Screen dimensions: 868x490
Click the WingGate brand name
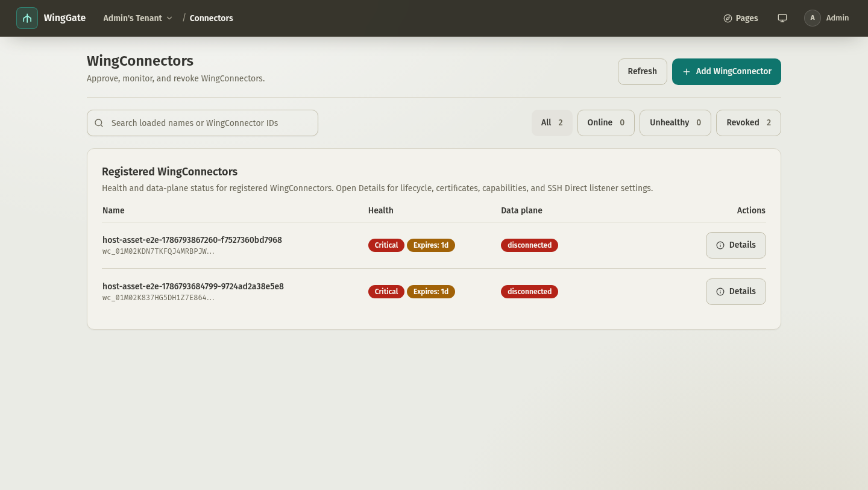64,18
